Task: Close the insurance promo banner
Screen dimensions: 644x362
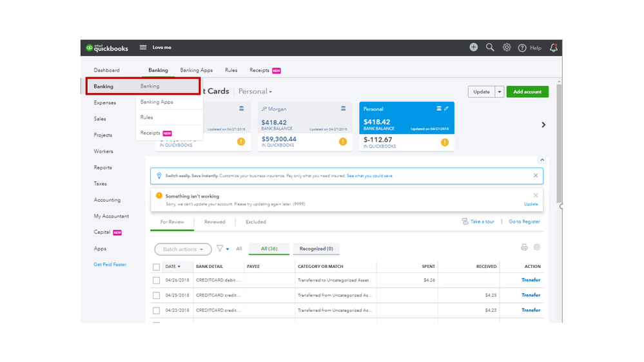Action: pos(536,175)
